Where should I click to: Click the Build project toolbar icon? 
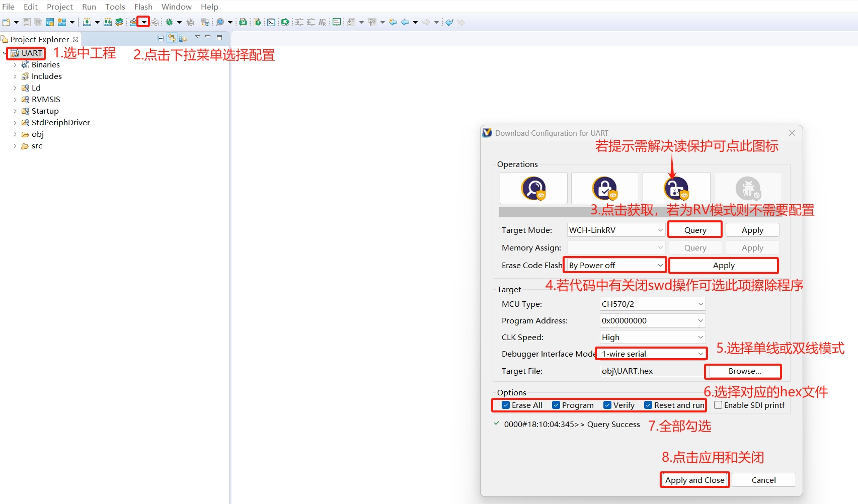tap(87, 22)
